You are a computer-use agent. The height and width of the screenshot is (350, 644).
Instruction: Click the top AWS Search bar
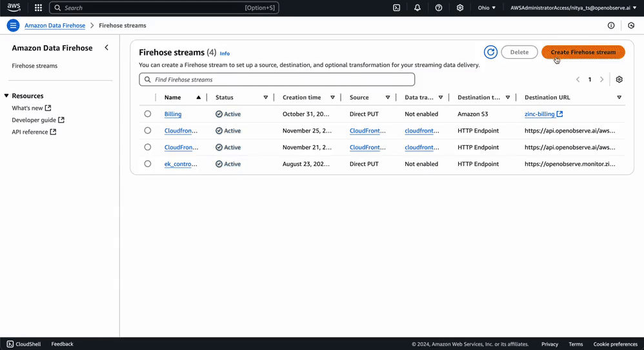[x=164, y=8]
